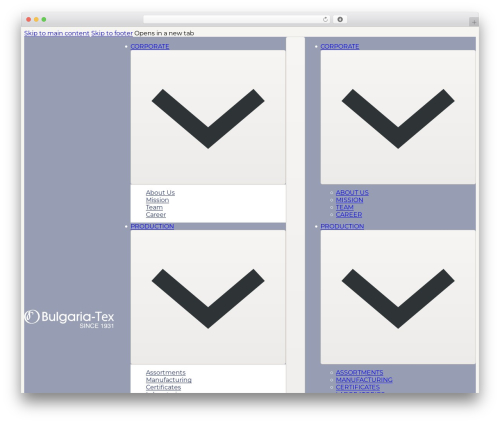Open the Mission link in the left submenu
500x423 pixels.
coord(157,200)
